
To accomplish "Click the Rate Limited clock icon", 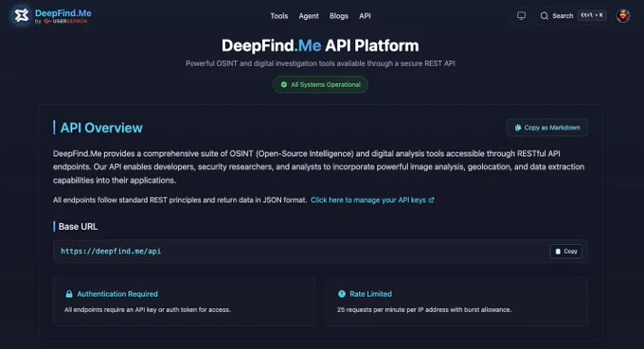I will 342,293.
